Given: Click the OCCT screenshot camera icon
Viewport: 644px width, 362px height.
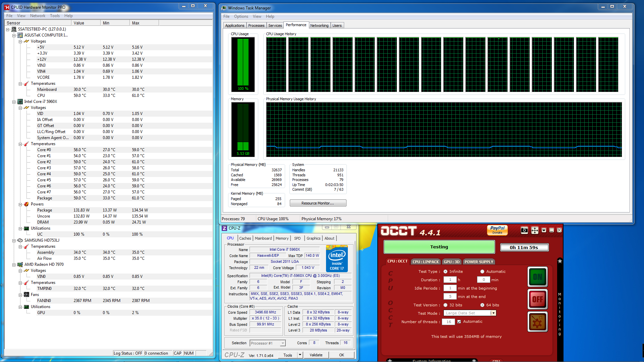Looking at the screenshot, I should (524, 230).
